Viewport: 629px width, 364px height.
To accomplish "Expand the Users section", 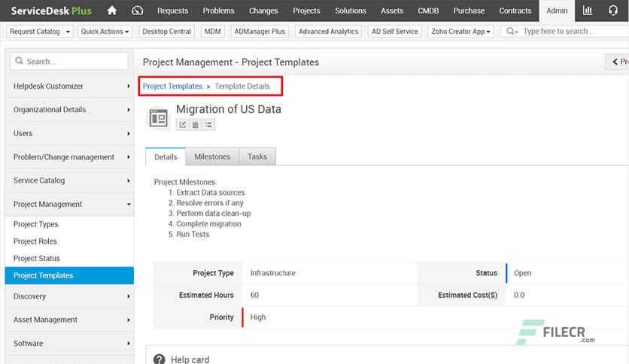I will (x=69, y=134).
